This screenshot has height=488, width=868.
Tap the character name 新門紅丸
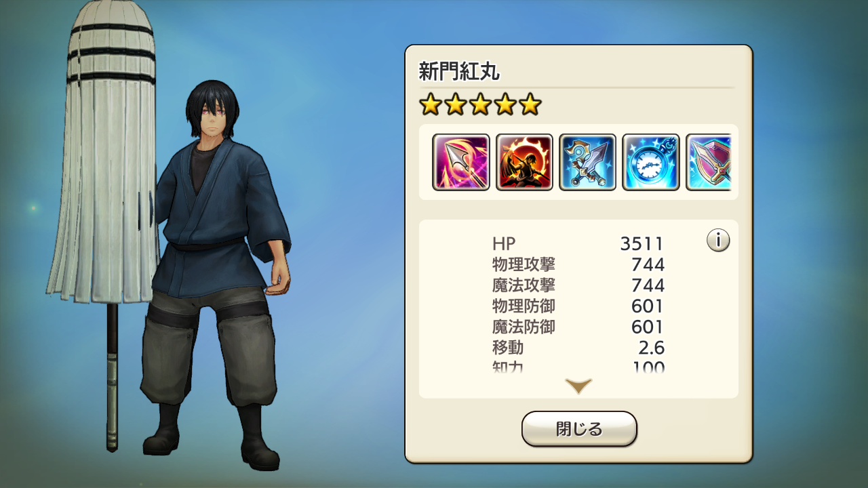tap(460, 71)
